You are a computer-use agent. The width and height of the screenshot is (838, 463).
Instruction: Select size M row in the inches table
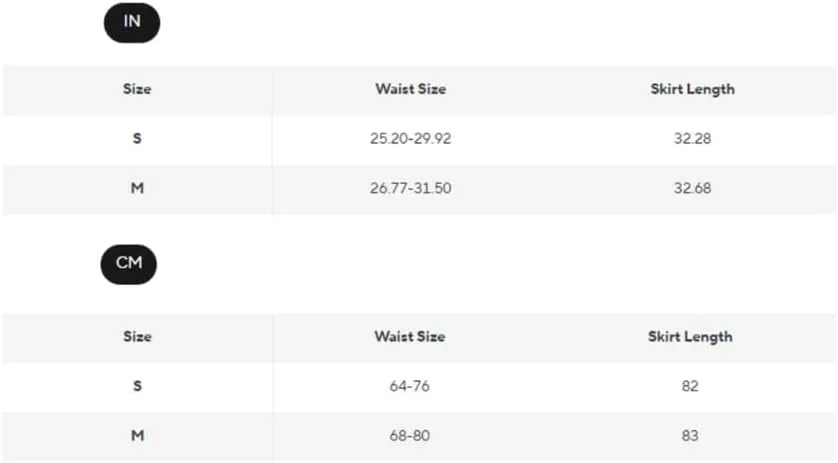pos(419,188)
